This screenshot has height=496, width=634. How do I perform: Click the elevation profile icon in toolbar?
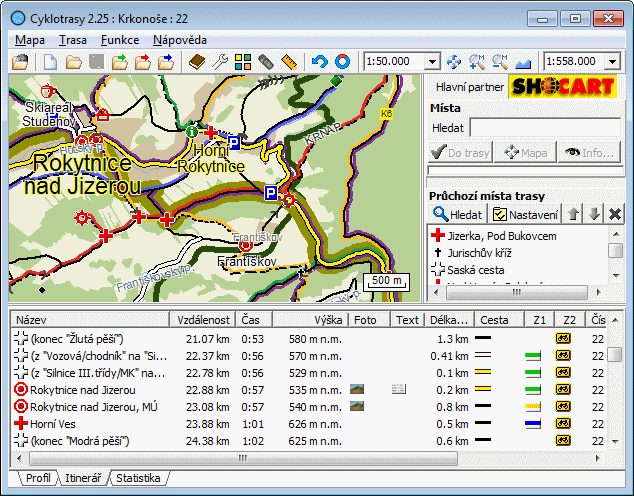(x=525, y=62)
